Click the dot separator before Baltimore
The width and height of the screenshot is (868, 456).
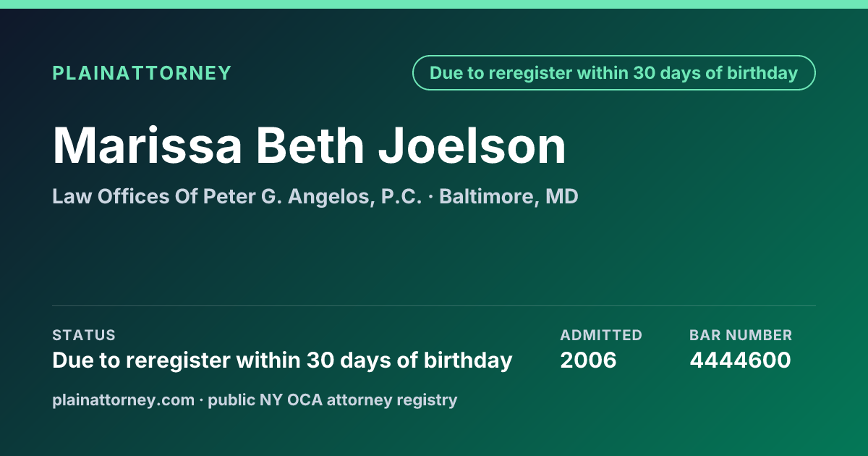(x=430, y=198)
